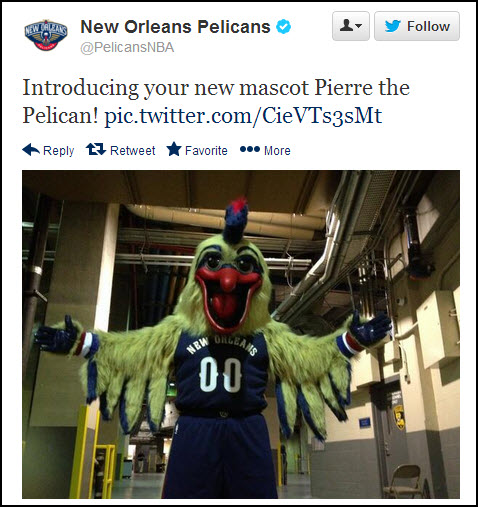Expand the caret beside the person icon
This screenshot has width=478, height=507.
click(x=359, y=26)
